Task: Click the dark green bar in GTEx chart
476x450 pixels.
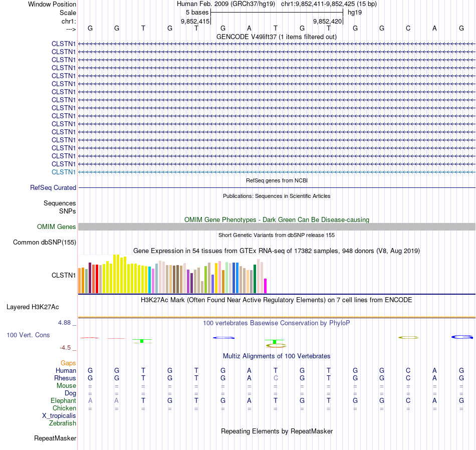Action: click(x=255, y=279)
